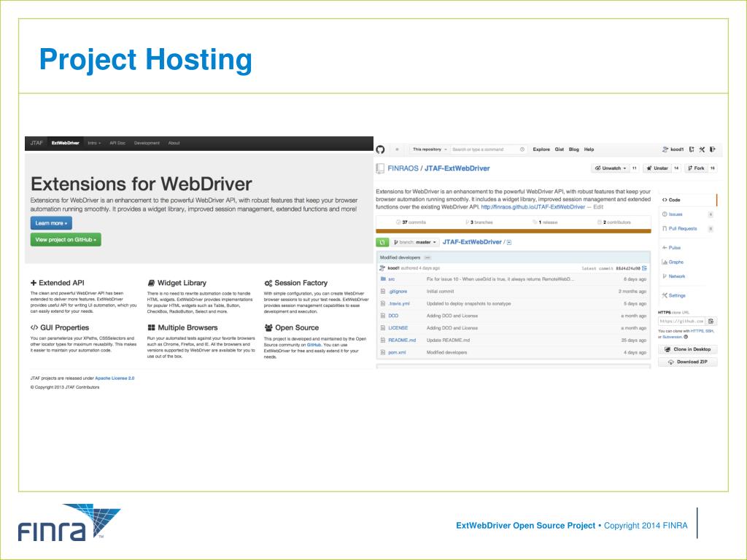Open Development in the navbar

point(147,144)
